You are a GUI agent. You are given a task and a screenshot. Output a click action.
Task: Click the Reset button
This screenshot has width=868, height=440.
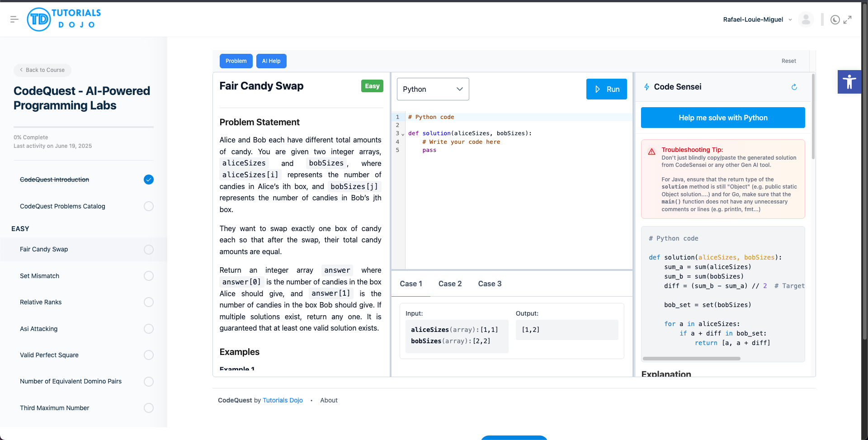pyautogui.click(x=788, y=61)
